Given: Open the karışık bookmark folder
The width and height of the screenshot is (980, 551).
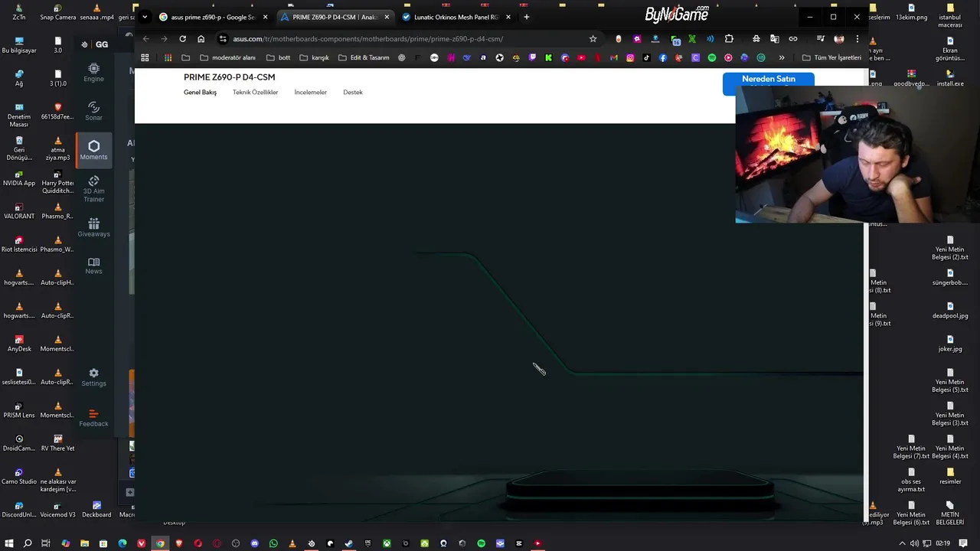Looking at the screenshot, I should click(x=314, y=57).
